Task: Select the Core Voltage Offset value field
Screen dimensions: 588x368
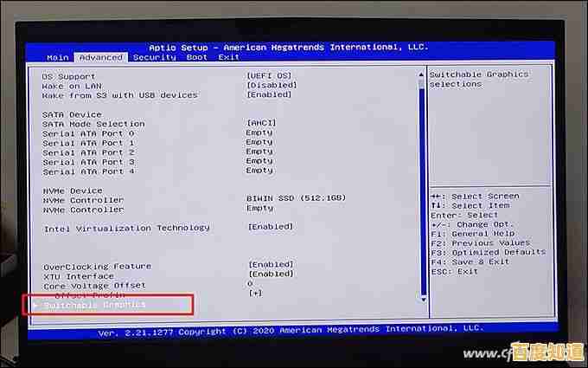Action: coord(250,284)
